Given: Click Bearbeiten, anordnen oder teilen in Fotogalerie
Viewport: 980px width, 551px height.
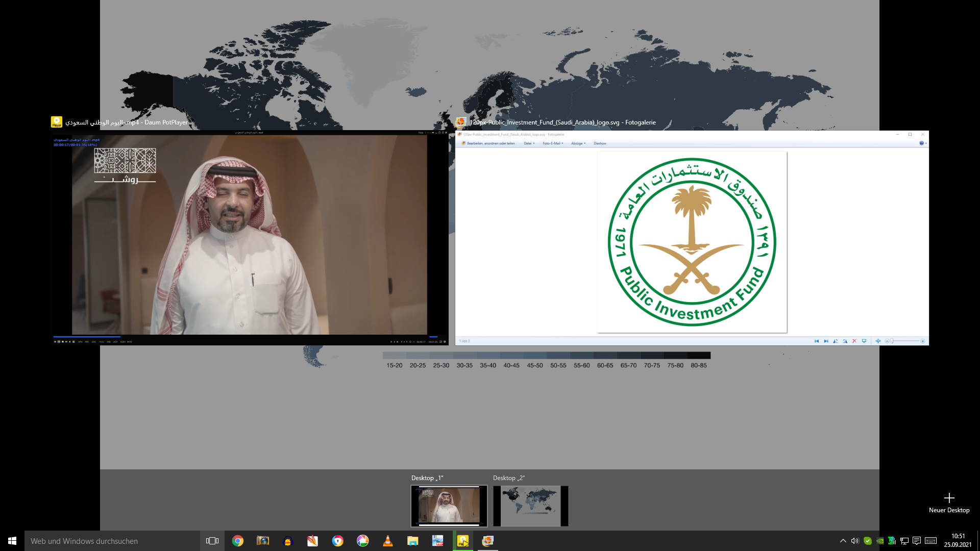Looking at the screenshot, I should pos(488,143).
